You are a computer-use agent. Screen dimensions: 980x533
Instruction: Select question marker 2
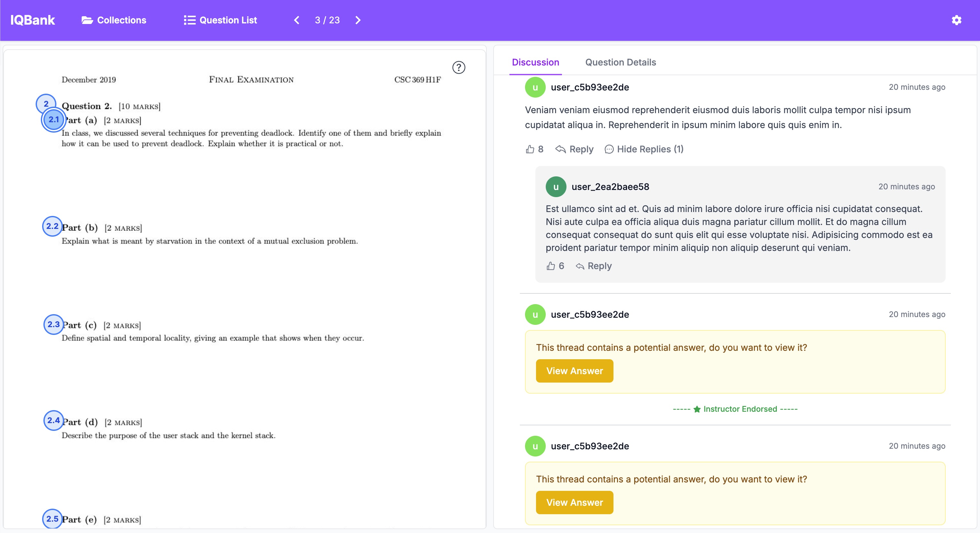click(46, 103)
